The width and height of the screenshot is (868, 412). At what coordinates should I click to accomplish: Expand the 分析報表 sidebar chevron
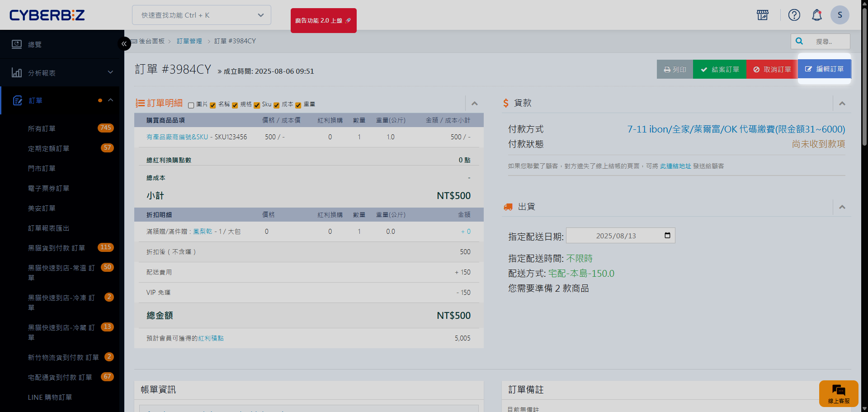coord(110,72)
